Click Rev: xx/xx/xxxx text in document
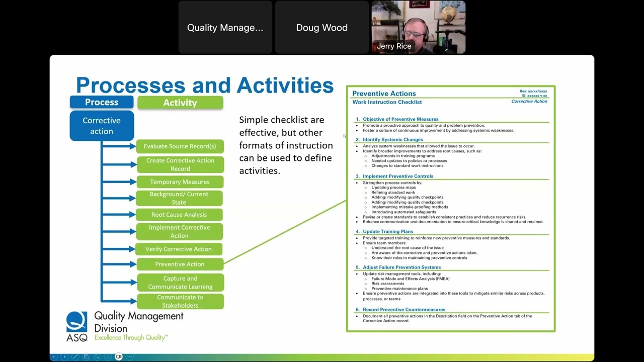The image size is (644, 362). pos(533,91)
